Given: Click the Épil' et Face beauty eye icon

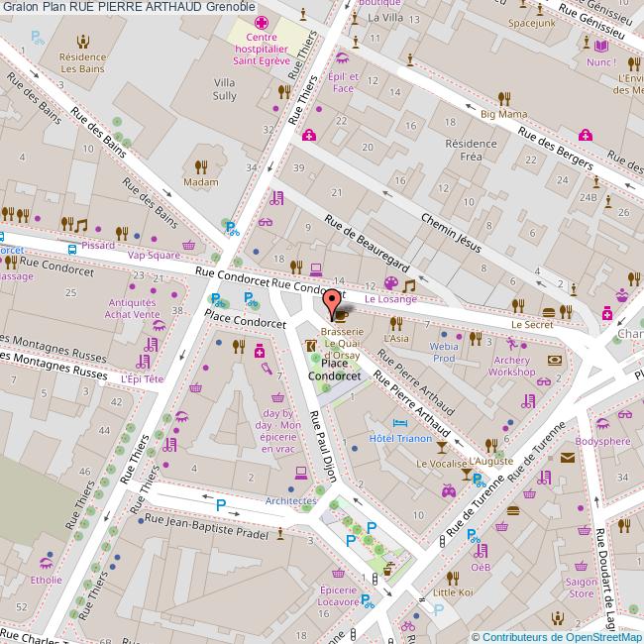Looking at the screenshot, I should (x=342, y=58).
